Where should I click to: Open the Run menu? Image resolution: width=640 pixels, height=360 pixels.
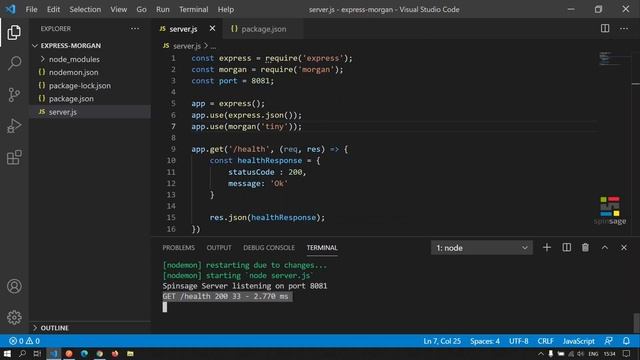[162, 9]
